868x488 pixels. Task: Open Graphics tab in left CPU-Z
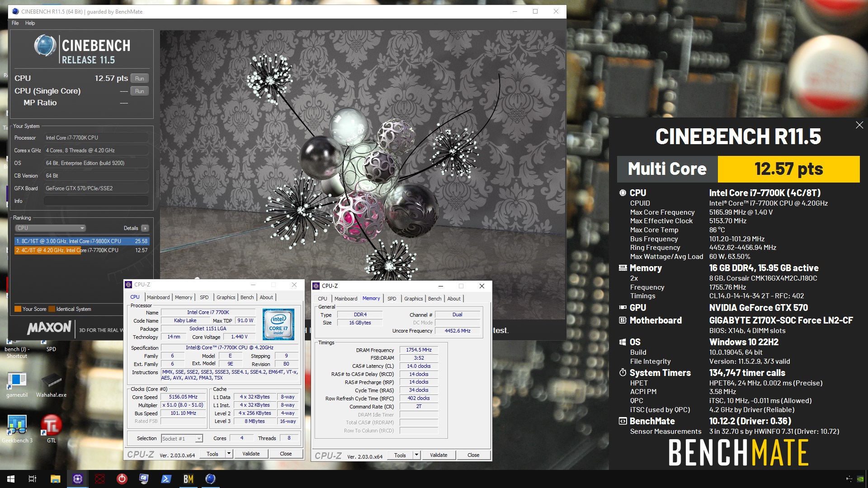tap(226, 297)
